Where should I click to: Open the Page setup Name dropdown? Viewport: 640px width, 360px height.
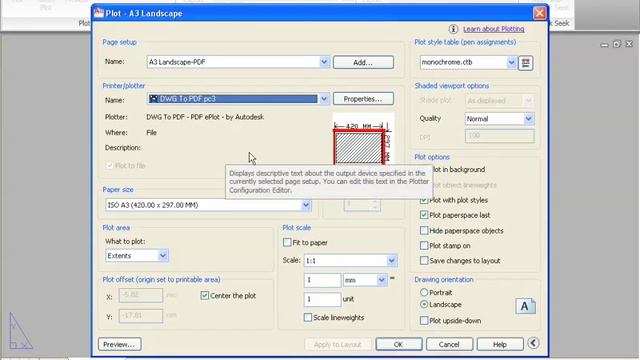pyautogui.click(x=324, y=62)
